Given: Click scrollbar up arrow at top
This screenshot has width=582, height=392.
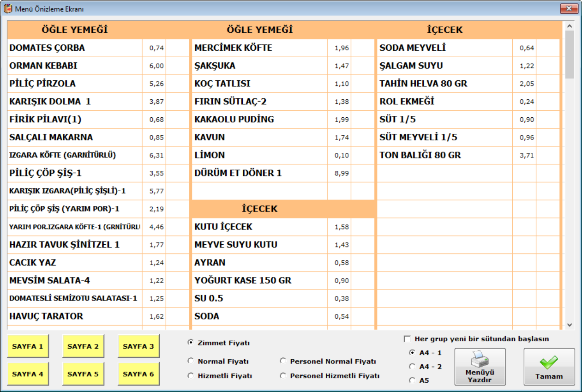Looking at the screenshot, I should pos(569,26).
